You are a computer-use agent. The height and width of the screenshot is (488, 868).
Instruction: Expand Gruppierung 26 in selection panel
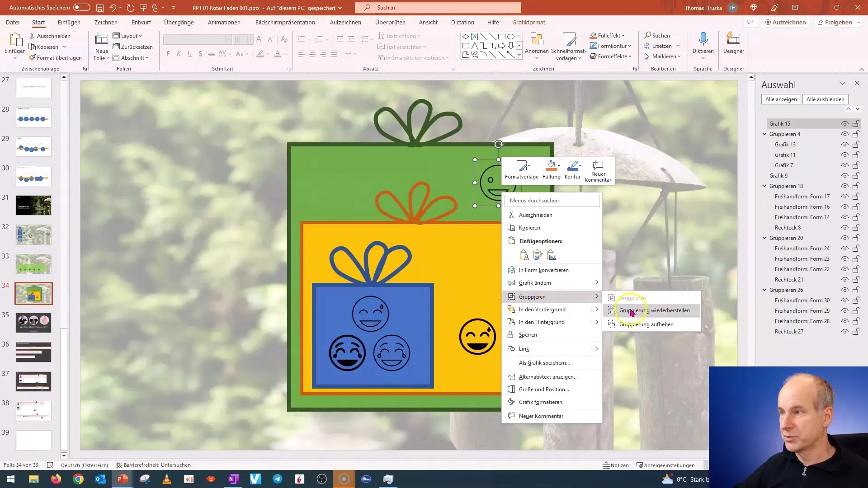764,290
